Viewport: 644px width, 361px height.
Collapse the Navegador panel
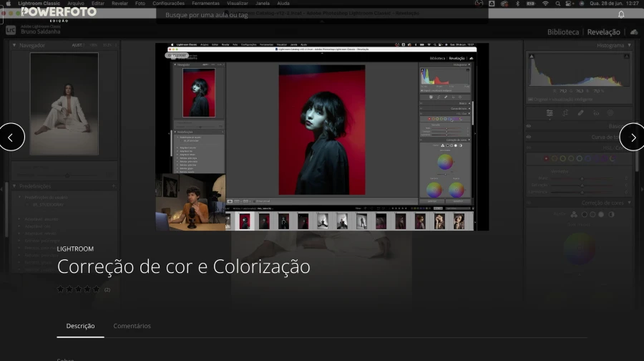pyautogui.click(x=14, y=45)
